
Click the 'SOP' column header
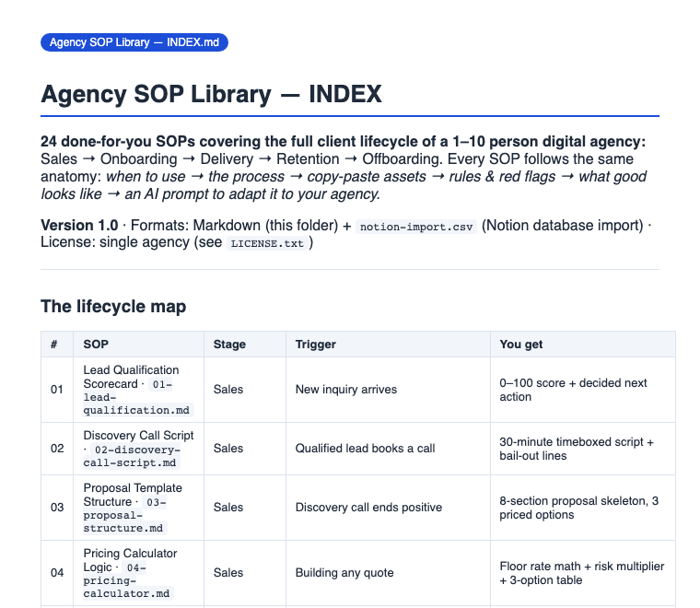pyautogui.click(x=138, y=345)
